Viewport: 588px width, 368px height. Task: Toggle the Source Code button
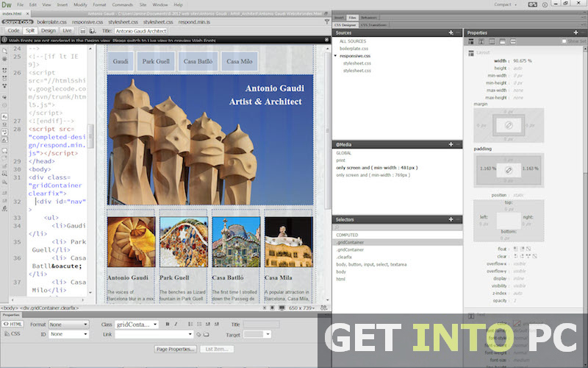click(17, 22)
